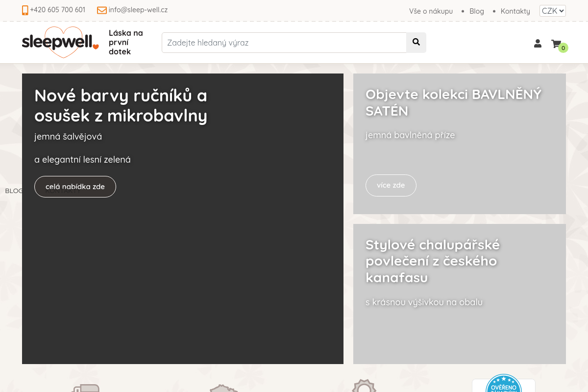This screenshot has width=588, height=392.
Task: Click text s krásnou výšivkou na obalu
Action: pyautogui.click(x=424, y=302)
